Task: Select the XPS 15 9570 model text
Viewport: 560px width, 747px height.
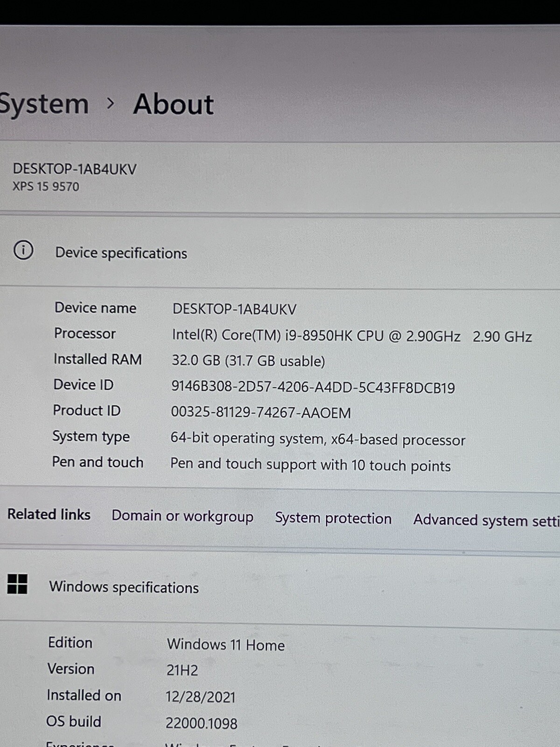Action: point(46,186)
